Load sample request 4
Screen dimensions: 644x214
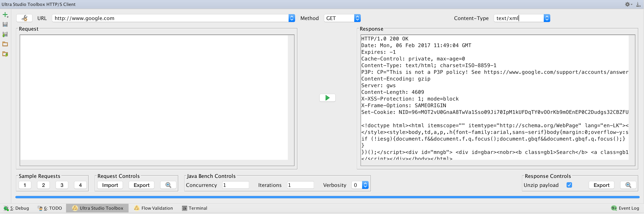pos(81,185)
